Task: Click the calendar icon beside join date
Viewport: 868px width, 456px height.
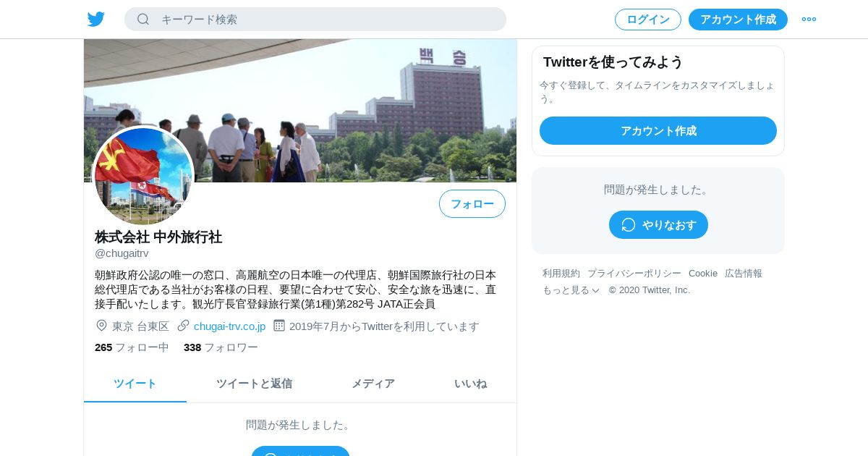Action: [279, 326]
